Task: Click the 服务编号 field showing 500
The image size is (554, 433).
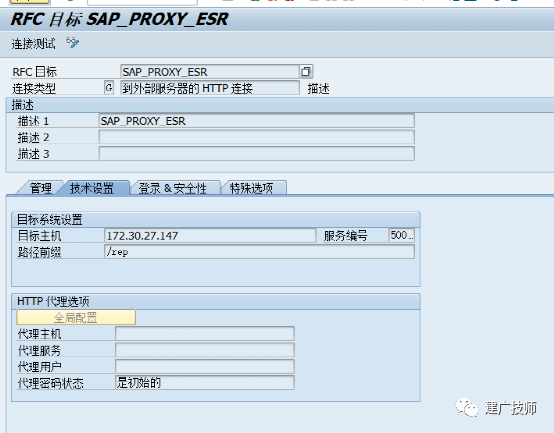Action: [401, 235]
